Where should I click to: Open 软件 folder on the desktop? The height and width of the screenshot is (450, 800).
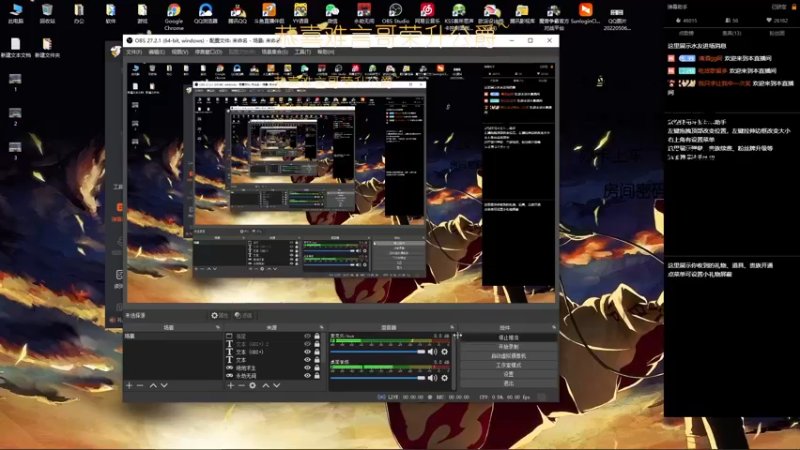point(110,14)
